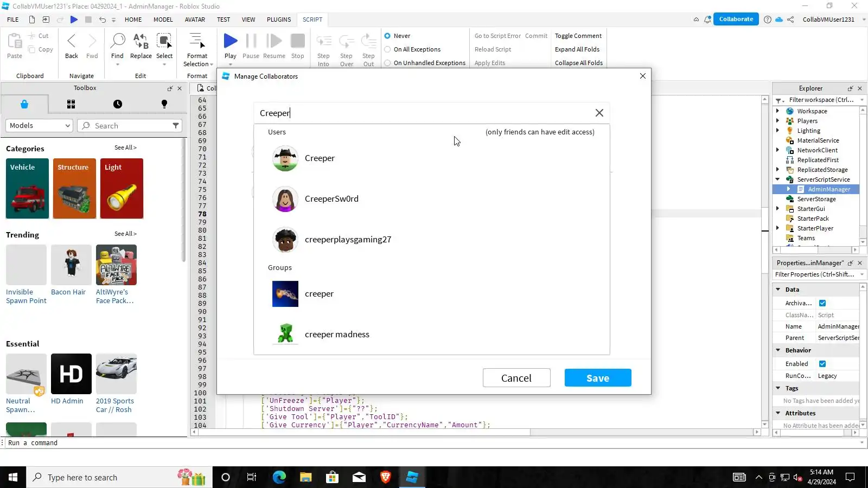
Task: Open the search filter icon in Toolbox
Action: (176, 125)
